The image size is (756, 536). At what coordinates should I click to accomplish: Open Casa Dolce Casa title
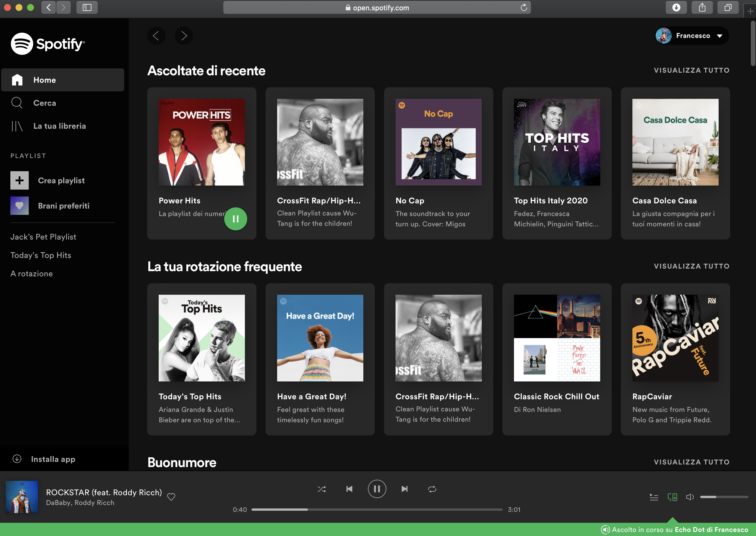point(665,201)
